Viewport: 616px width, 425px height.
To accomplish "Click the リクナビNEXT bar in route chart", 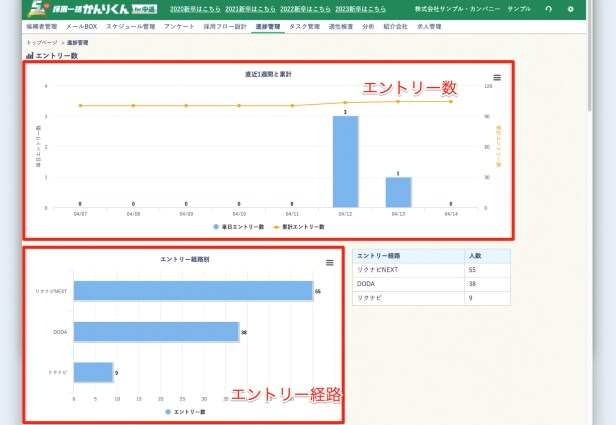I will click(192, 291).
